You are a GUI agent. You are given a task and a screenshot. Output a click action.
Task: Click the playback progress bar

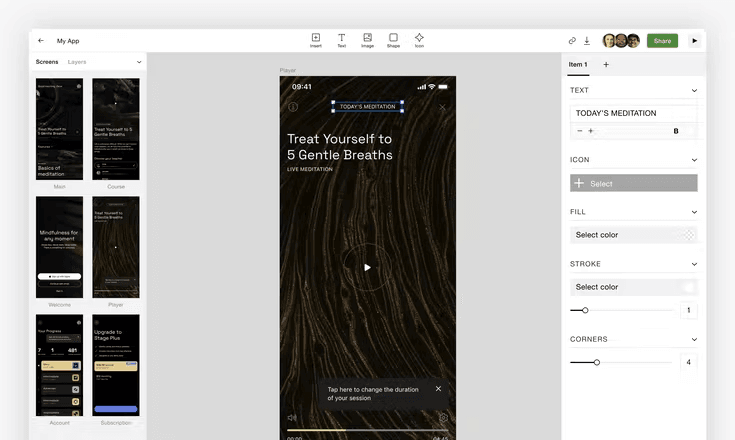(368, 430)
